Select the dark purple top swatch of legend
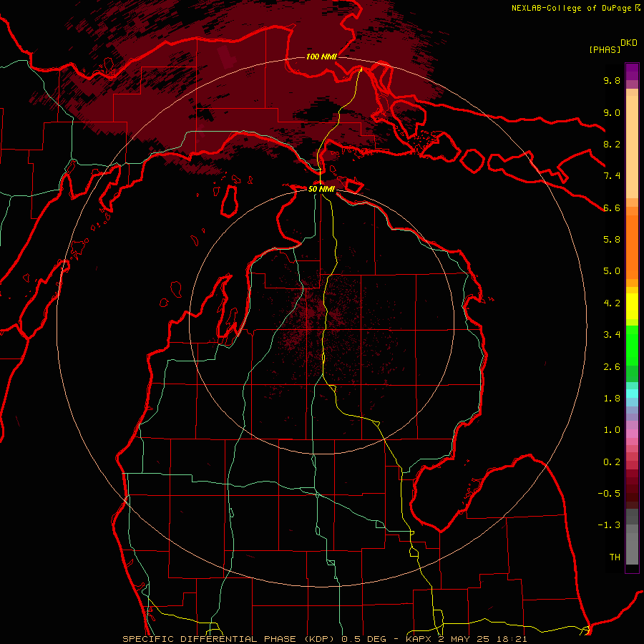The image size is (644, 644). pyautogui.click(x=632, y=68)
